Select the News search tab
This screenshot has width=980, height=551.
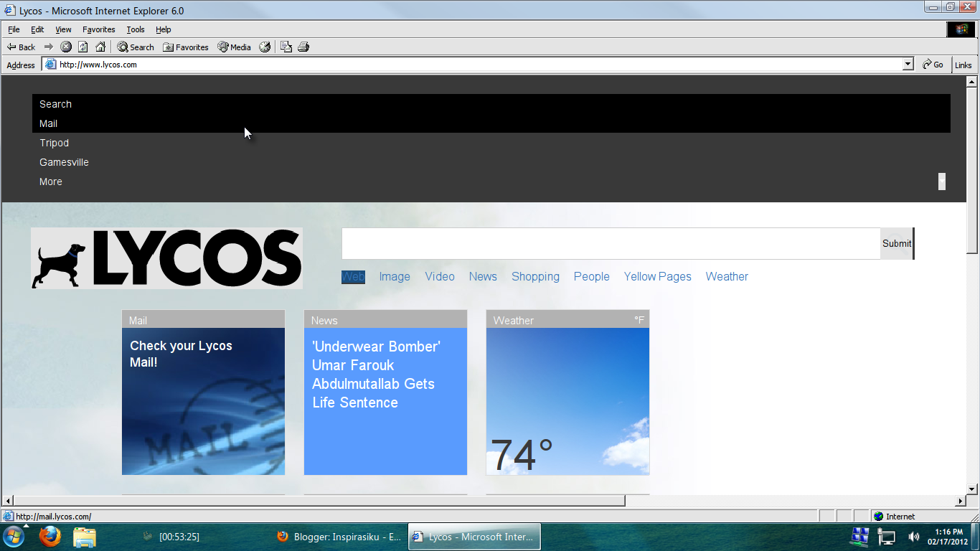click(x=483, y=276)
